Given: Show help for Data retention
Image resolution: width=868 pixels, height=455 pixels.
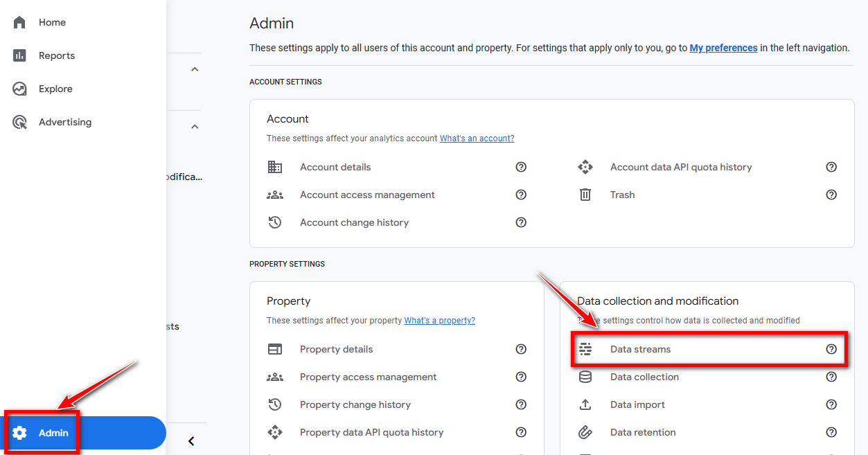Looking at the screenshot, I should click(831, 432).
